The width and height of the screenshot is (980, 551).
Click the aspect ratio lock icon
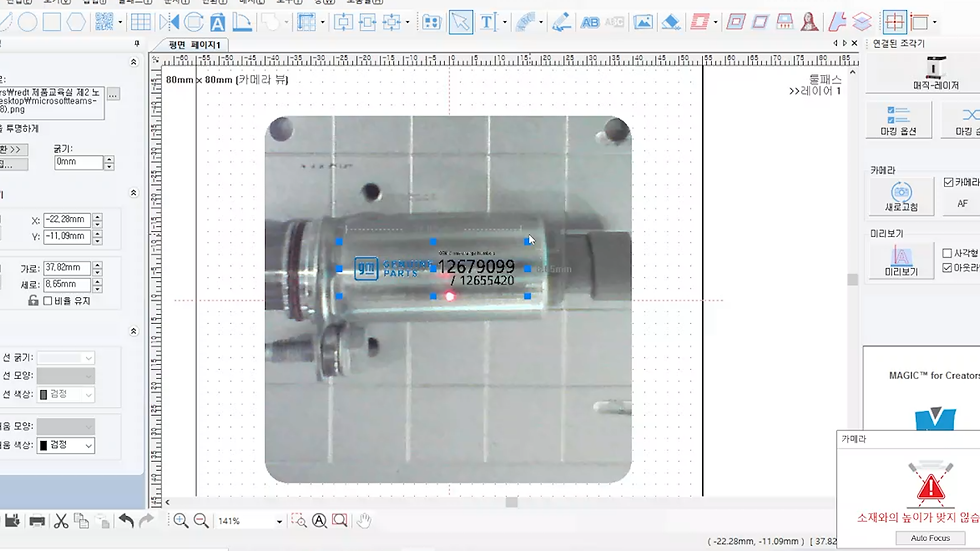33,300
